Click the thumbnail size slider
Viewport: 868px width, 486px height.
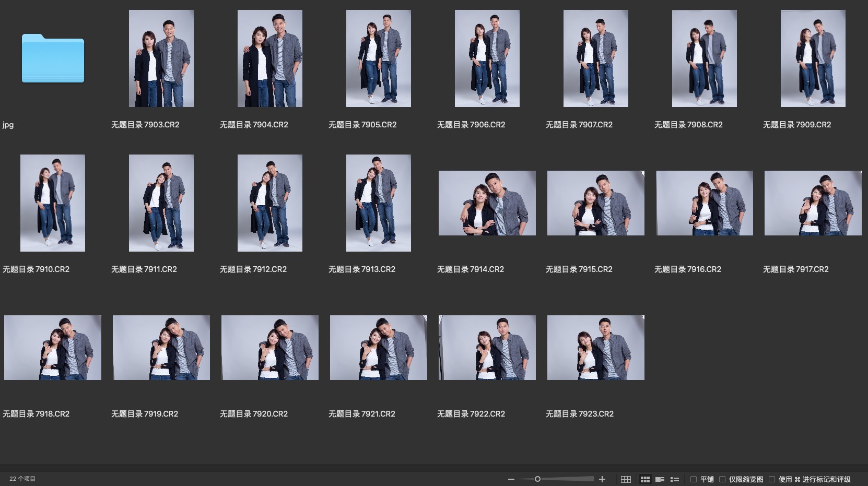537,479
